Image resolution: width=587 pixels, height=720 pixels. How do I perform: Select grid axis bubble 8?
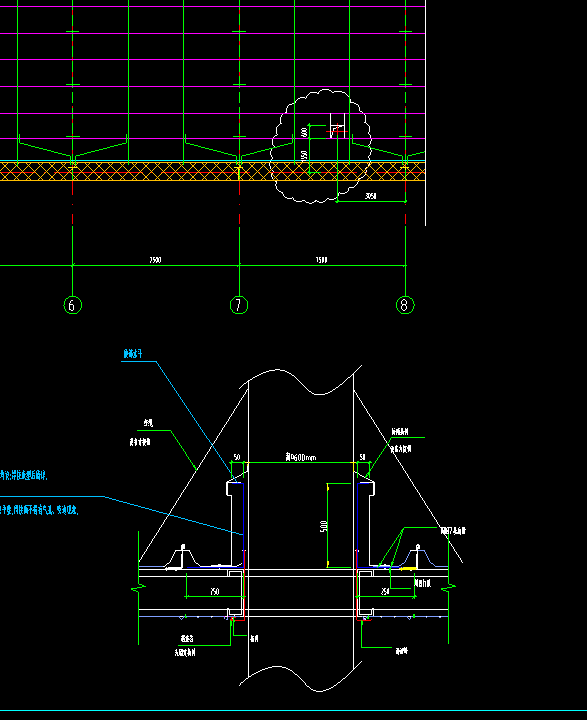[405, 305]
